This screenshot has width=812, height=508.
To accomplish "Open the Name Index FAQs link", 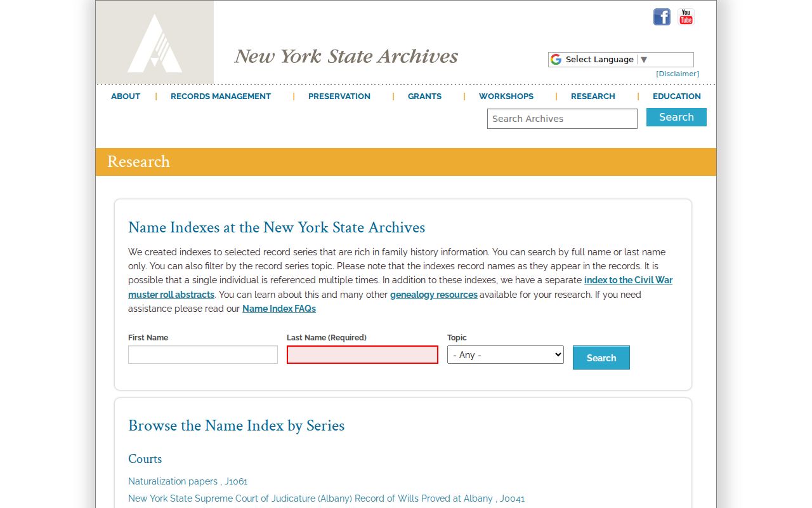I will coord(279,309).
